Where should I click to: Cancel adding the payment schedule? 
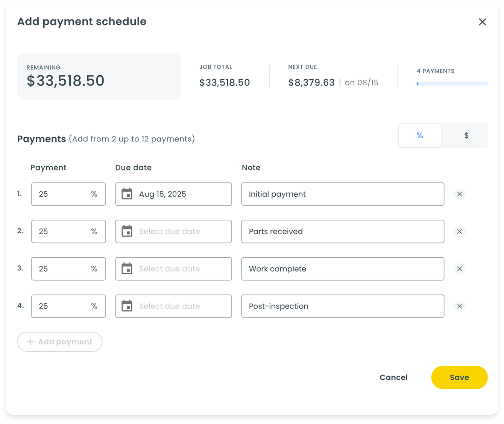coord(393,377)
